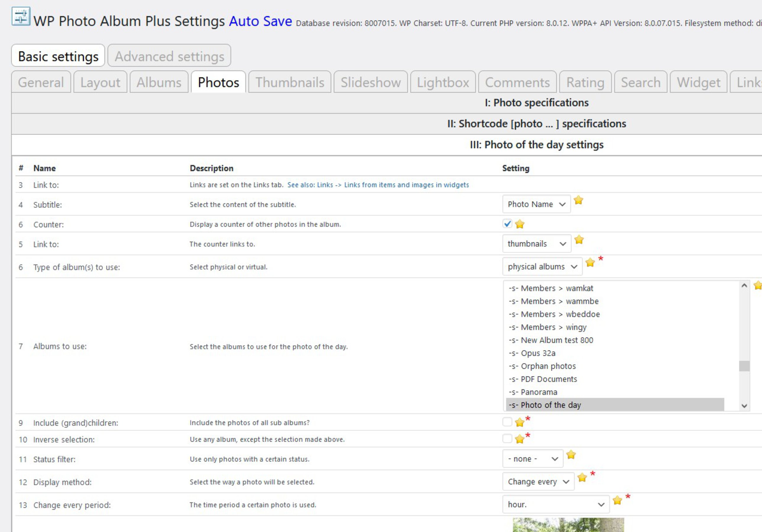This screenshot has width=762, height=532.
Task: Switch to the Thumbnails tab
Action: (289, 82)
